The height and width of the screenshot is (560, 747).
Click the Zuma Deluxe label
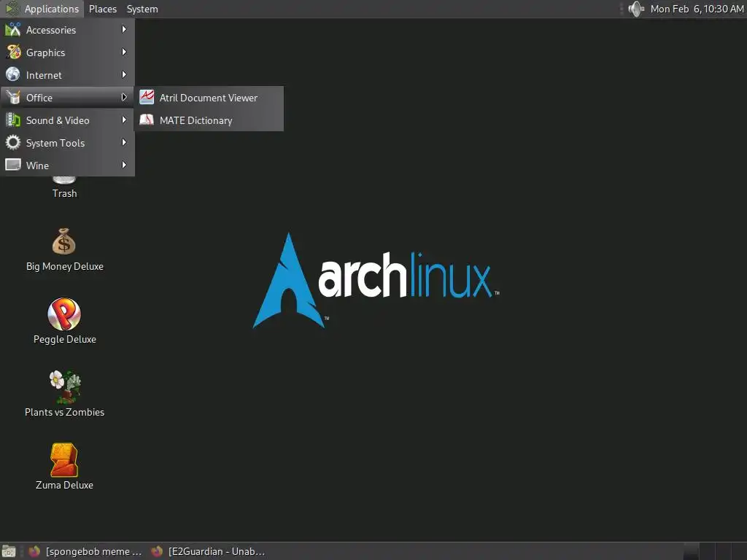[64, 485]
